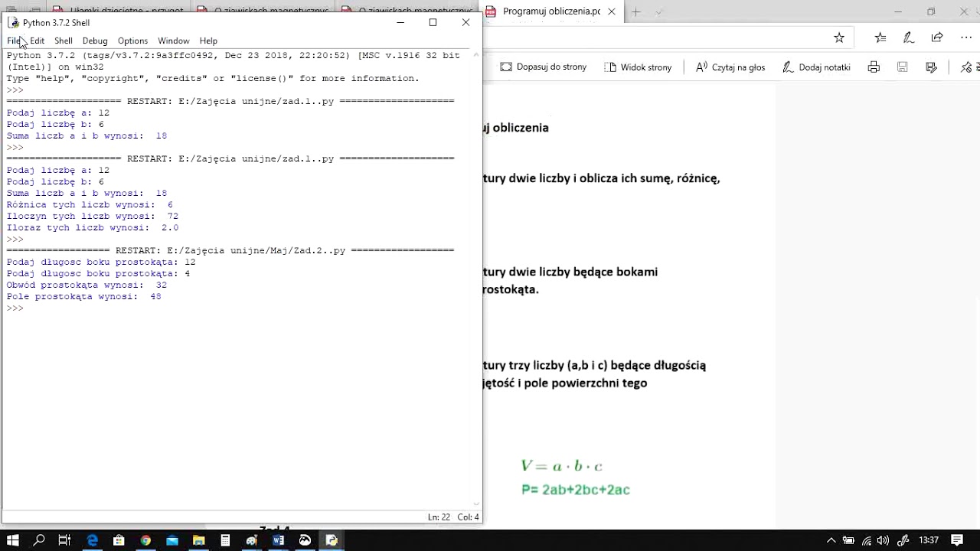The height and width of the screenshot is (551, 980).
Task: Open Wi-Fi network tray icon
Action: [867, 540]
